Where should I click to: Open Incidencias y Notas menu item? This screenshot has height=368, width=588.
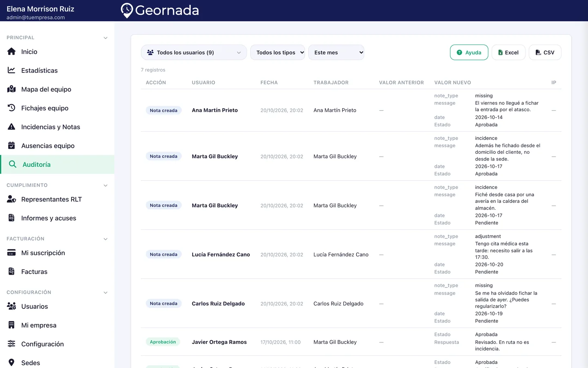coord(57,127)
